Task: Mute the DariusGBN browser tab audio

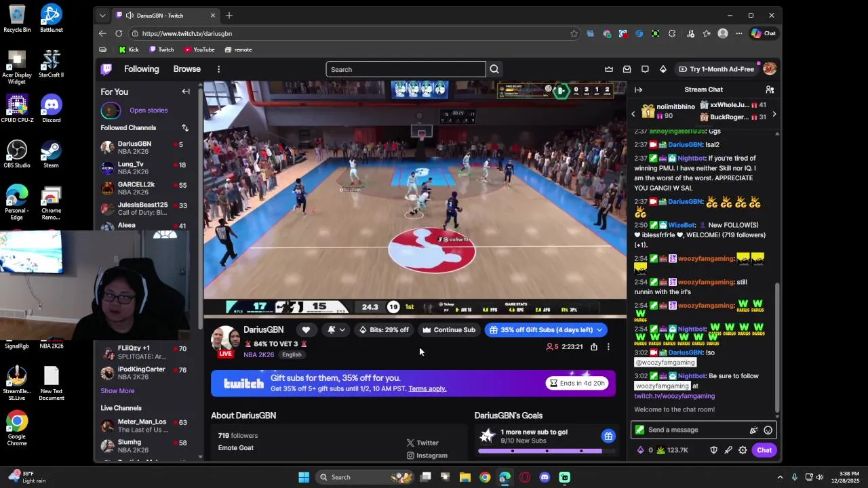Action: tap(130, 16)
